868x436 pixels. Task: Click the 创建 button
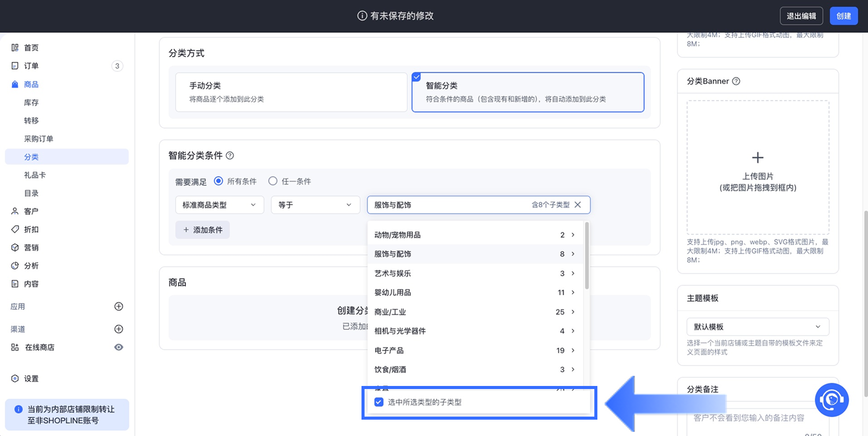[x=843, y=16]
